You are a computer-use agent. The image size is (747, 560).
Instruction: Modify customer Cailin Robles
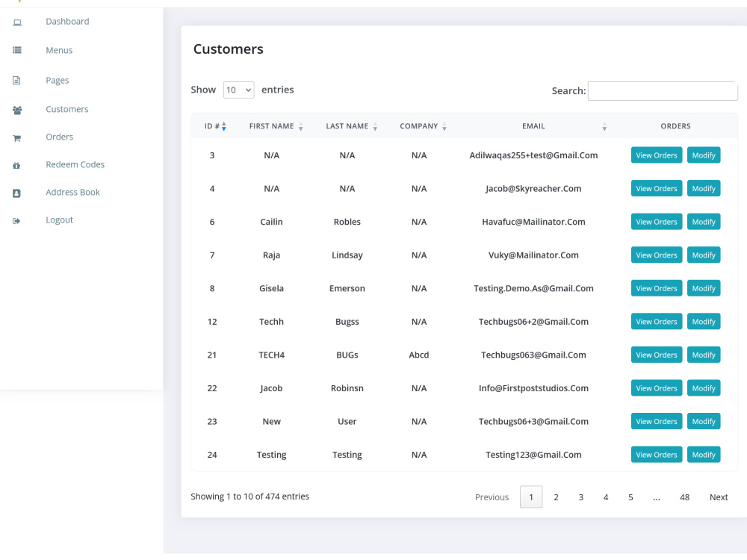click(704, 222)
